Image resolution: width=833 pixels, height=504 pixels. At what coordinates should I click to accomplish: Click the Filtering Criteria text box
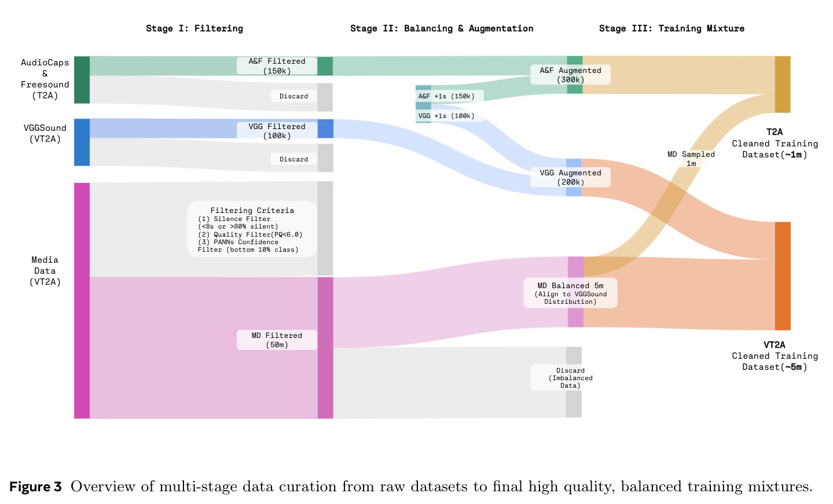point(252,229)
